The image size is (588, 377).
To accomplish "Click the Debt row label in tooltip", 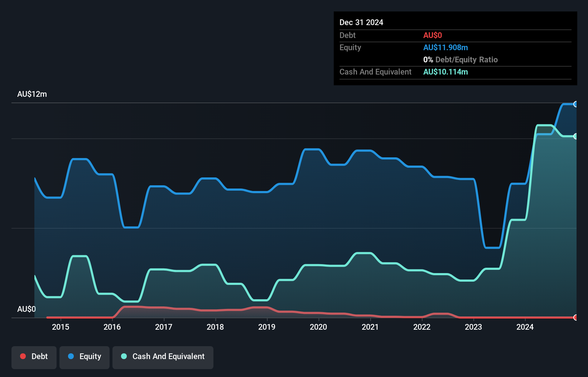I will [x=347, y=35].
